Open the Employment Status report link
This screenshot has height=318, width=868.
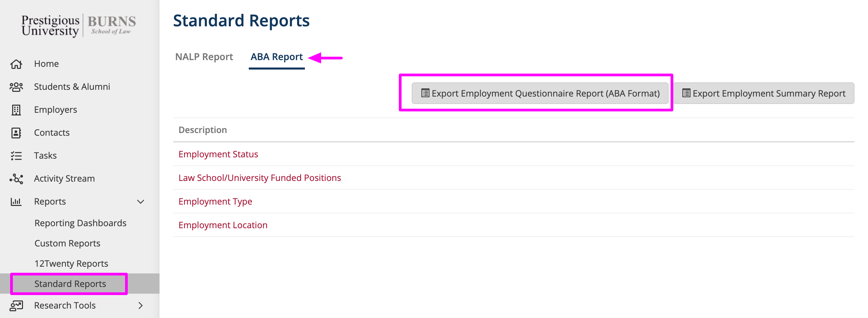pos(218,154)
